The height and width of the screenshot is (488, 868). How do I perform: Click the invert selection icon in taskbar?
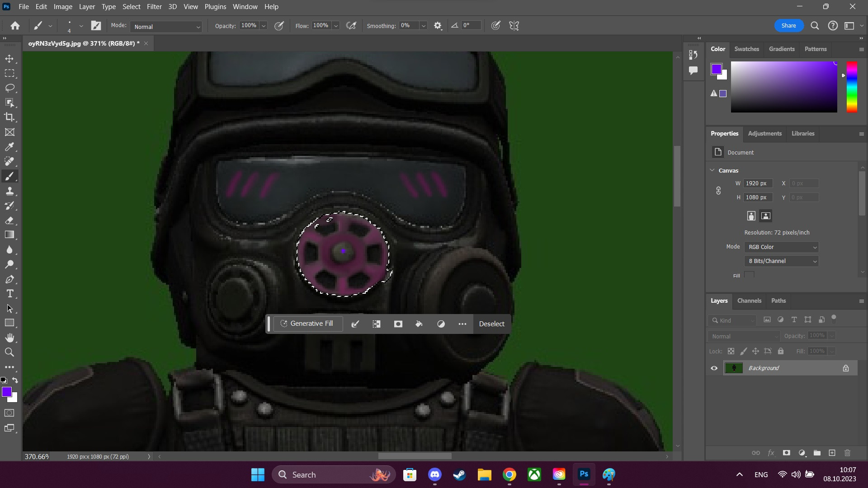[x=441, y=324]
